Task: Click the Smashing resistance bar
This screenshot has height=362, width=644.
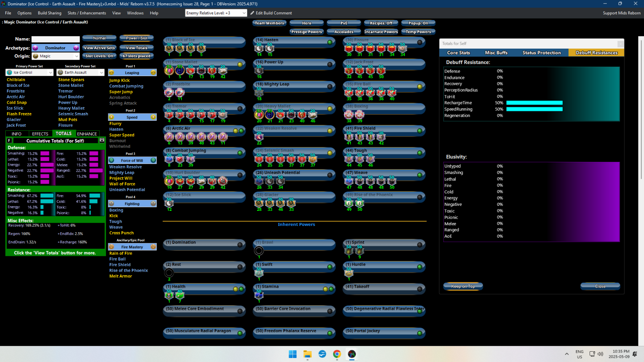Action: pyautogui.click(x=47, y=196)
